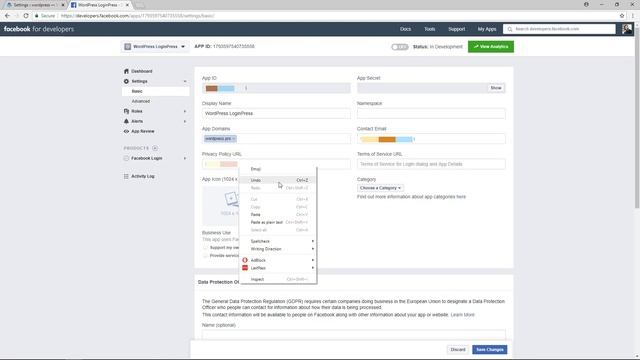This screenshot has width=640, height=360.
Task: Select the Basic settings item
Action: point(155,91)
